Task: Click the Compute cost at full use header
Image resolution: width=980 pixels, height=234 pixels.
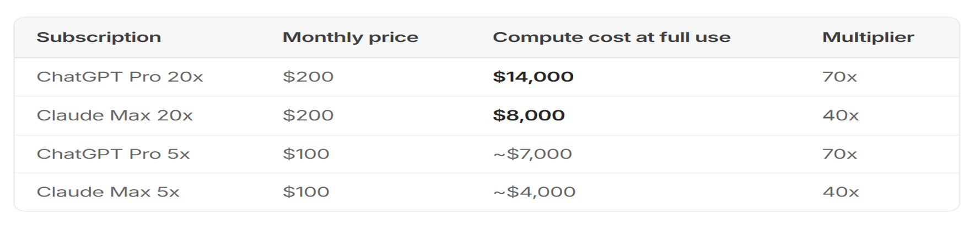Action: pyautogui.click(x=612, y=37)
